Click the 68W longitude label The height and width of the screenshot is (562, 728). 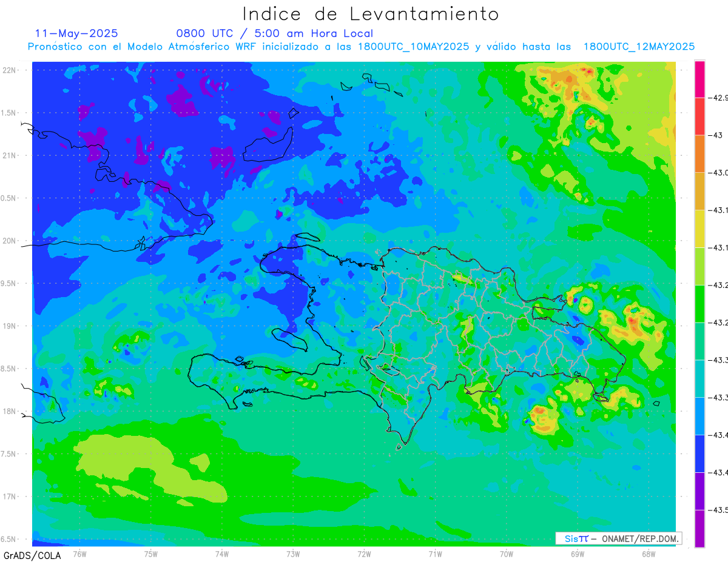pos(649,554)
